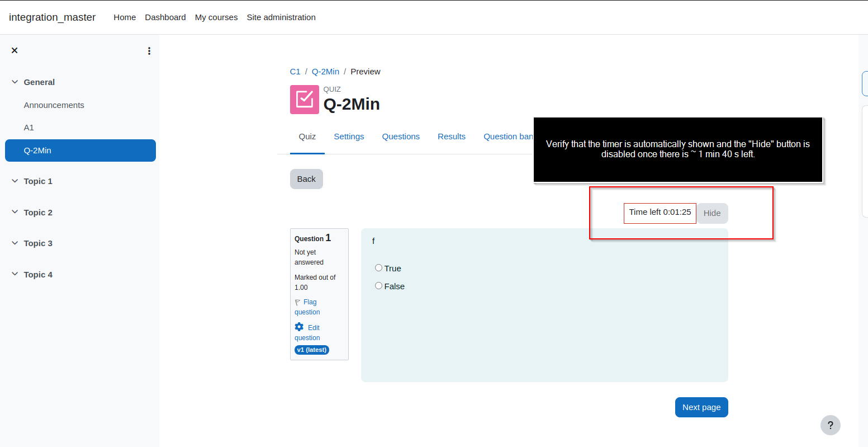Open the Question bank tab
Screen dimensions: 868x447
tap(508, 137)
